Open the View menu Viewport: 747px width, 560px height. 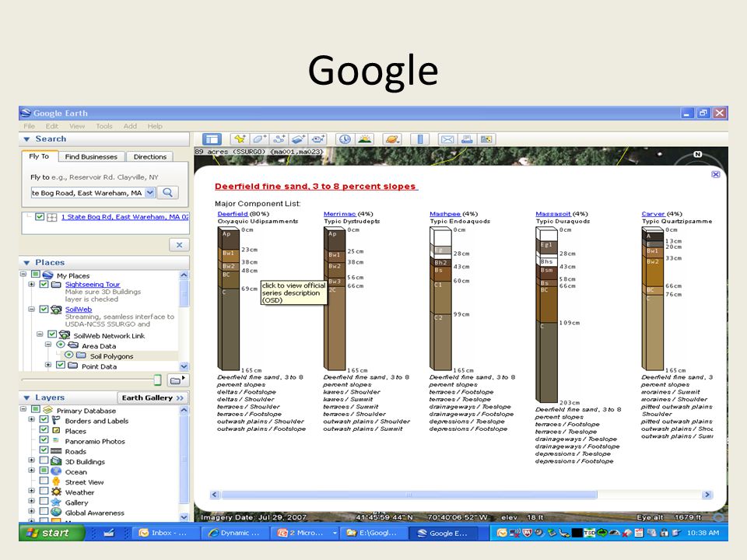tap(77, 126)
